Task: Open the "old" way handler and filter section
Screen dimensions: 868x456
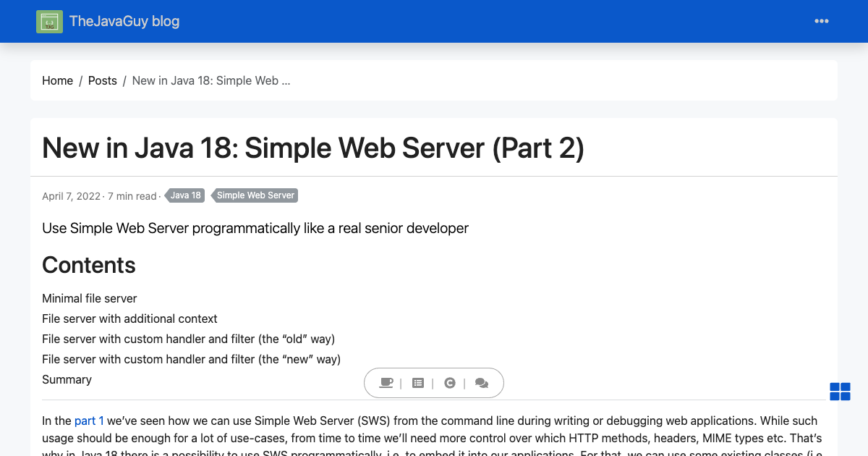Action: point(188,339)
